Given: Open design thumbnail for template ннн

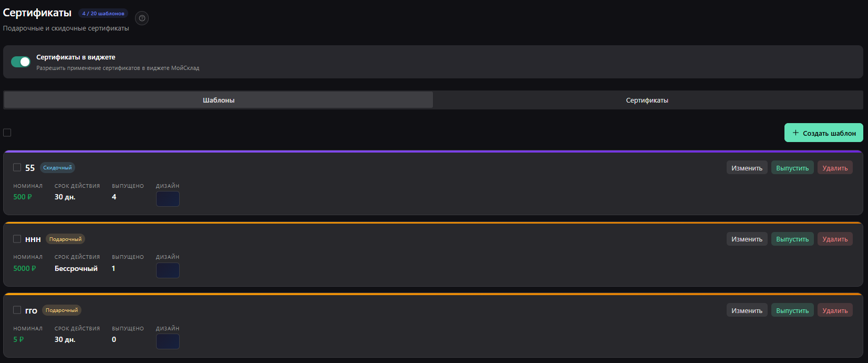Looking at the screenshot, I should [x=168, y=270].
